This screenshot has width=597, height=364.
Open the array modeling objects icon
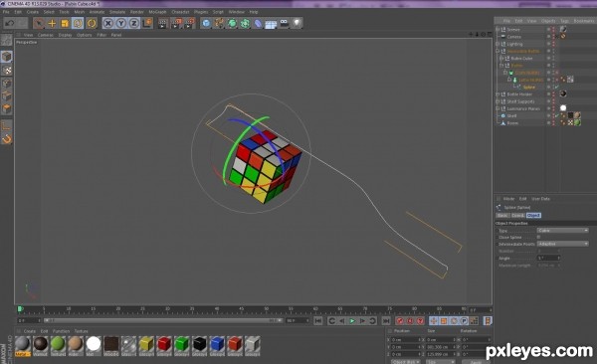click(245, 23)
